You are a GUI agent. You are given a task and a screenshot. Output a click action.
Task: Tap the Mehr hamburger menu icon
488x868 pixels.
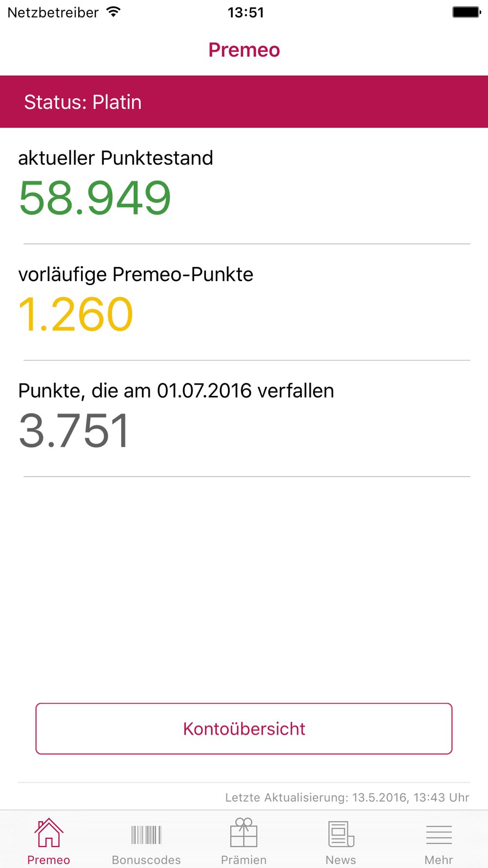point(439,835)
